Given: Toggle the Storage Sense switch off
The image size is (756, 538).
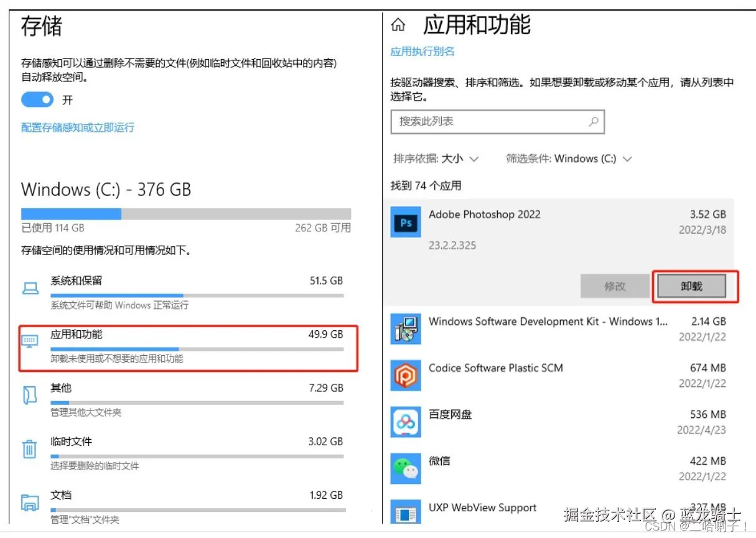Looking at the screenshot, I should pyautogui.click(x=38, y=100).
